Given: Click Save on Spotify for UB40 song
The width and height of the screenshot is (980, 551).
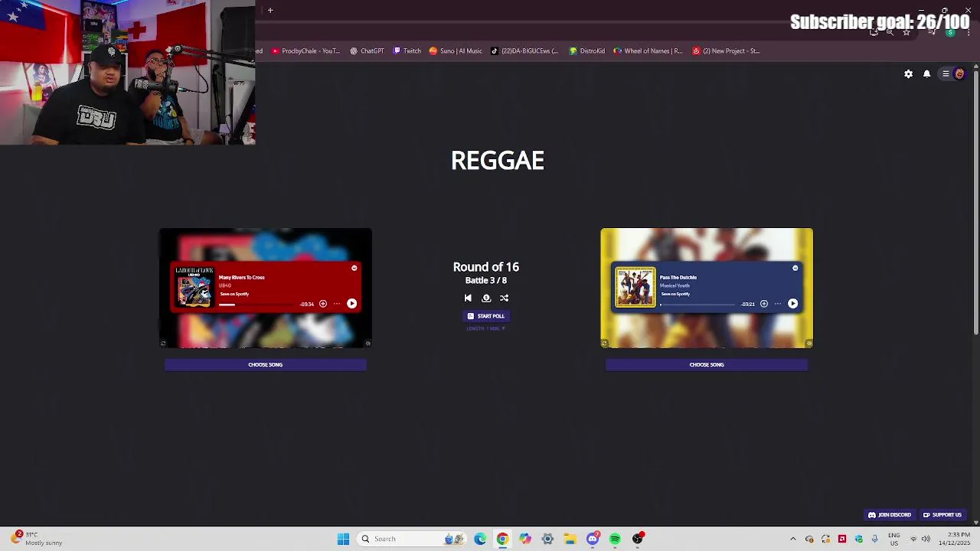Looking at the screenshot, I should pyautogui.click(x=234, y=294).
